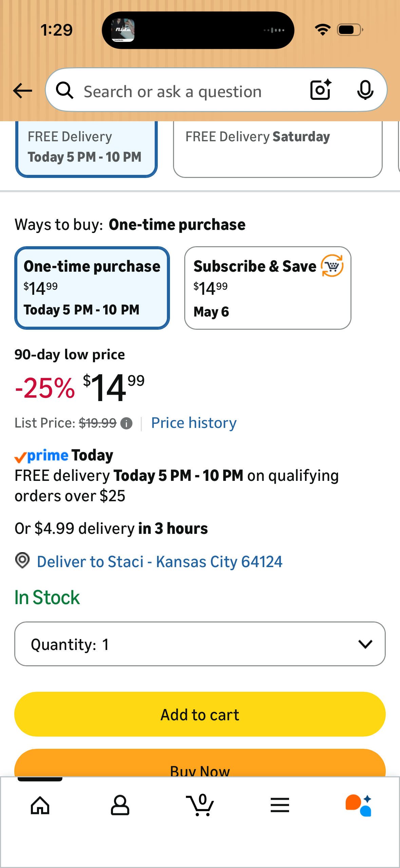Go to Home tab icon
The height and width of the screenshot is (868, 400).
point(40,805)
